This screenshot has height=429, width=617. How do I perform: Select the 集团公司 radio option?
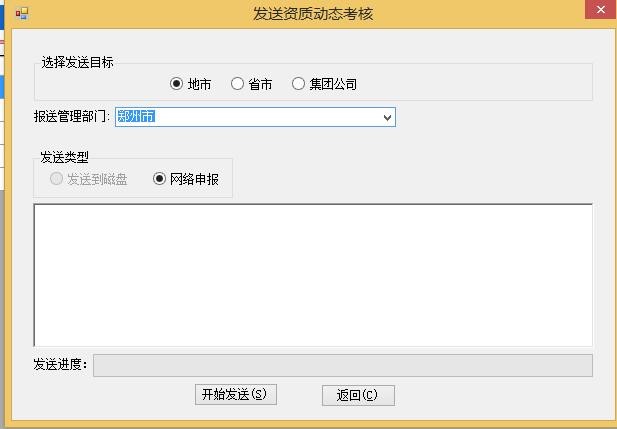(x=298, y=84)
